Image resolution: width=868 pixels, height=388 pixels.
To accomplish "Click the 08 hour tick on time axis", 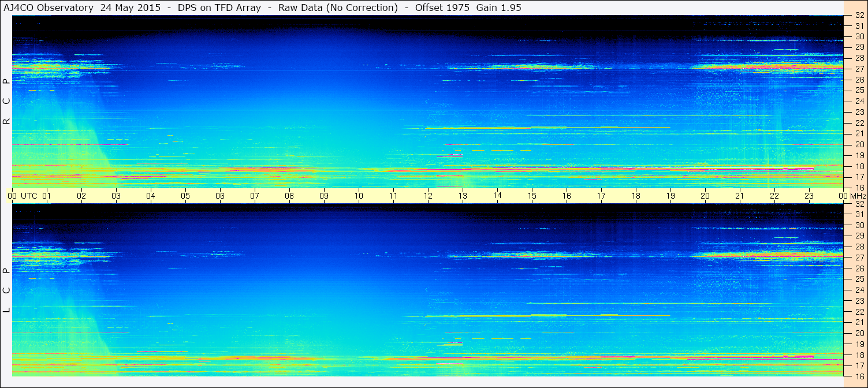I will [x=289, y=196].
